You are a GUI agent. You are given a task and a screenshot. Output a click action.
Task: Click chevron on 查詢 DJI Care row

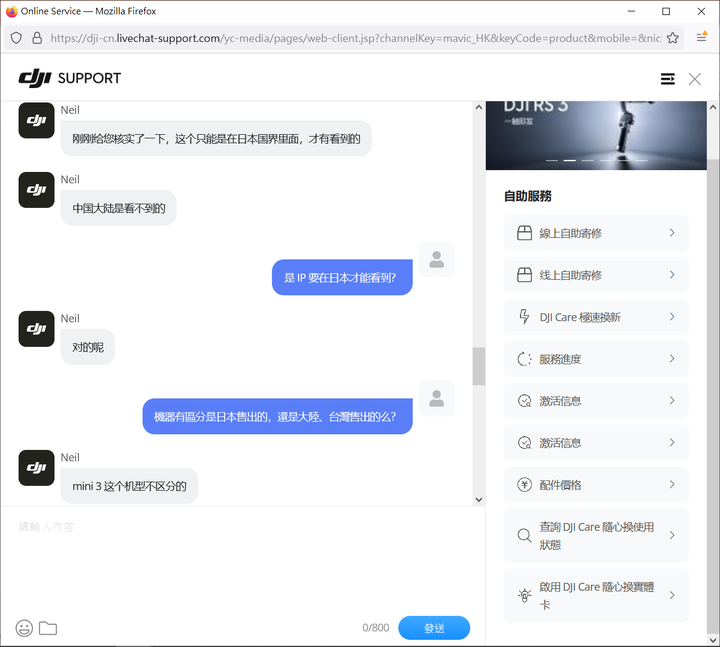(x=672, y=535)
